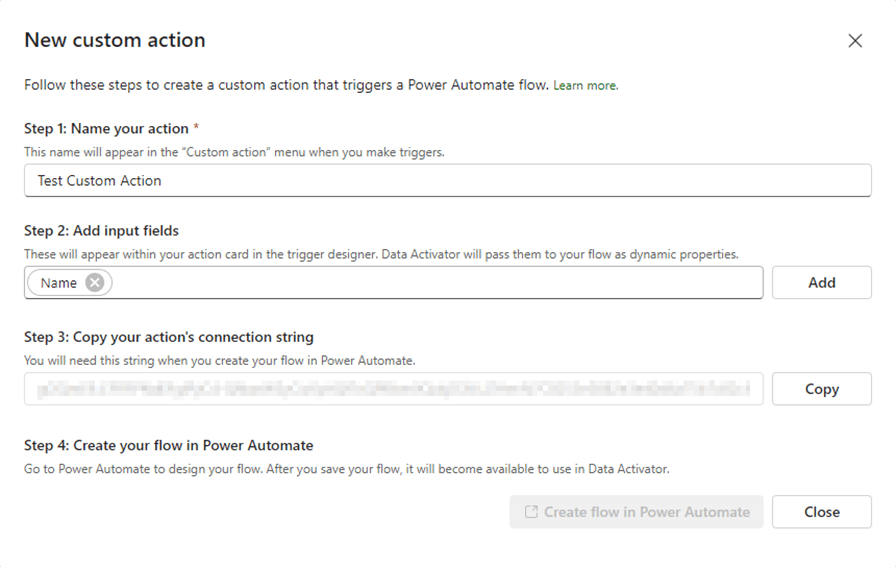Click empty area of input fields box

[x=440, y=283]
